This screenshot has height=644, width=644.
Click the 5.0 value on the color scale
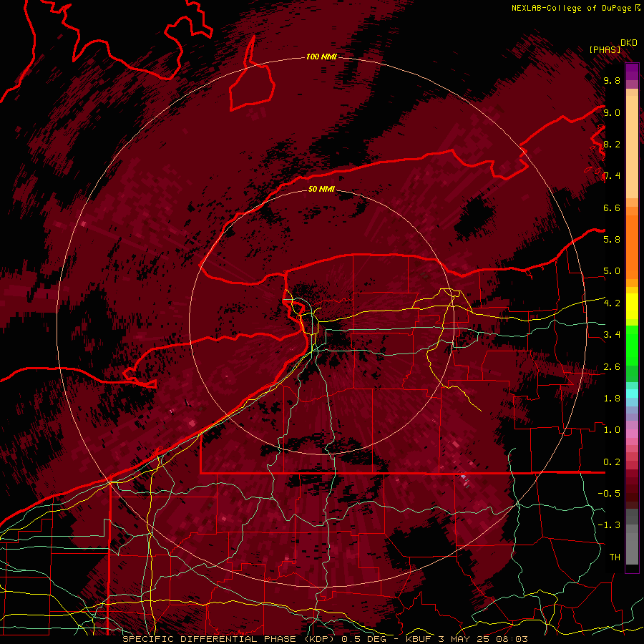[612, 271]
